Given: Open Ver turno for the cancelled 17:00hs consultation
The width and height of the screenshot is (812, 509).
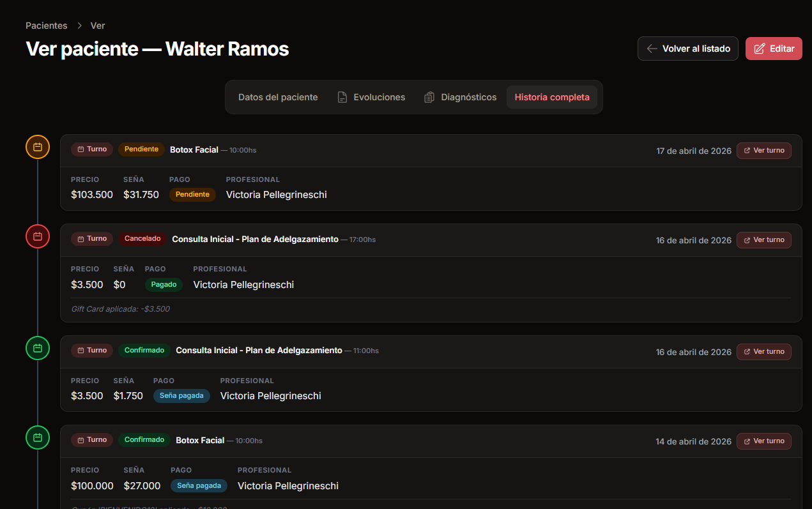Looking at the screenshot, I should (x=763, y=240).
